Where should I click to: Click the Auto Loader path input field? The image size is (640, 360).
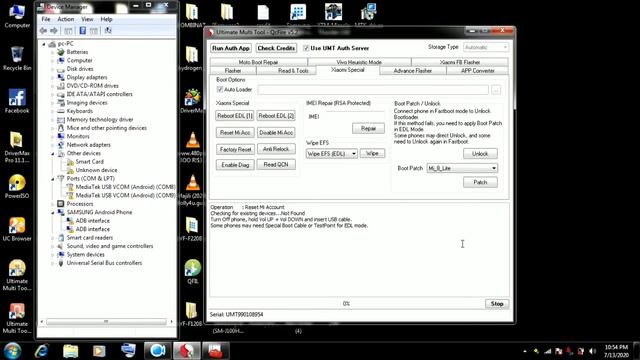(x=373, y=89)
